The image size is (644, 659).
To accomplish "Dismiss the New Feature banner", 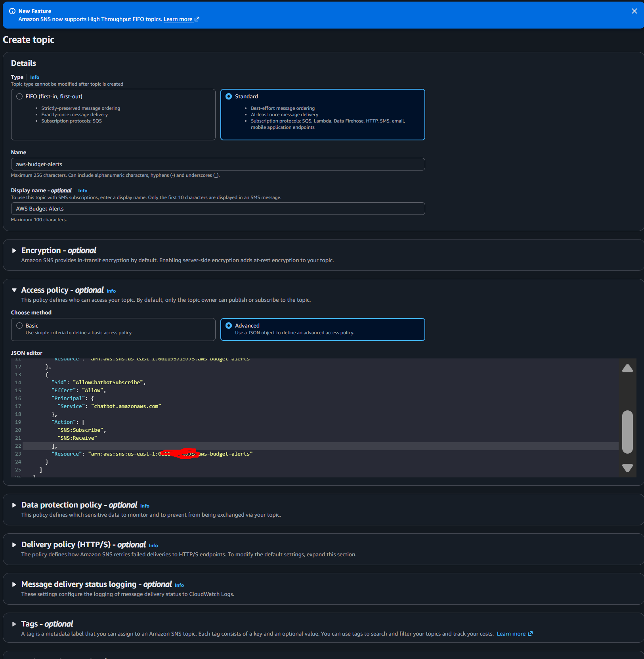I will coord(634,11).
